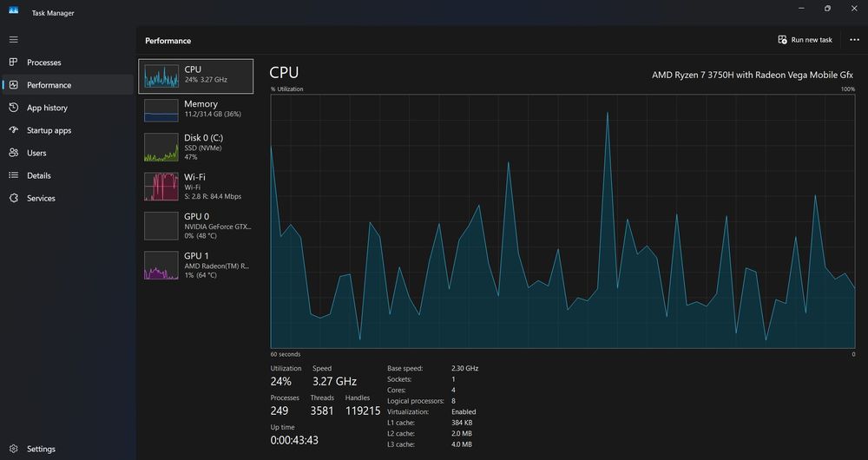Select the CPU mini graph thumbnail
Viewport: 868px width, 460px height.
point(161,76)
